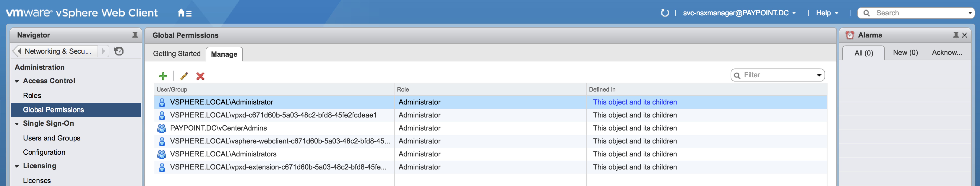This screenshot has width=980, height=186.
Task: Go to Users and Groups
Action: click(51, 138)
